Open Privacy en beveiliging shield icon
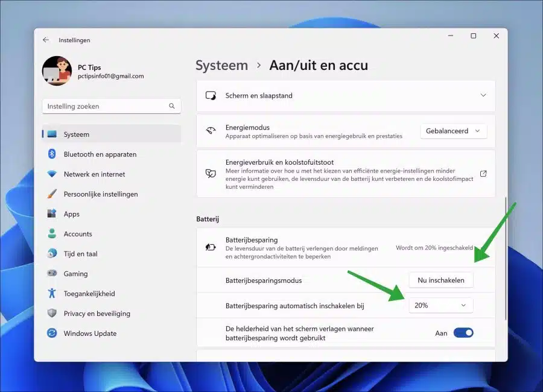This screenshot has height=392, width=543. coord(52,313)
